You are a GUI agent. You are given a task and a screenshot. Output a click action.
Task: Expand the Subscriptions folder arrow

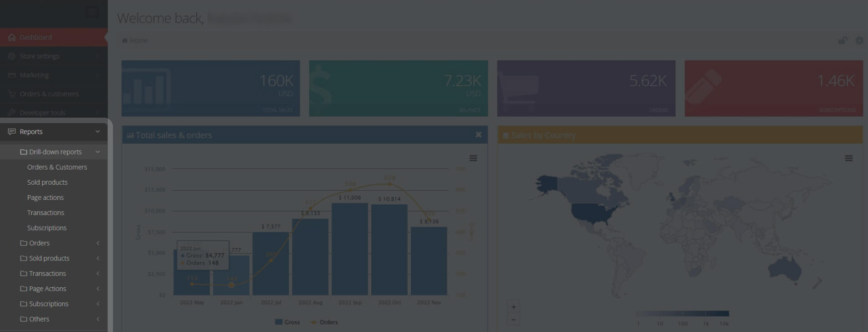pyautogui.click(x=98, y=304)
